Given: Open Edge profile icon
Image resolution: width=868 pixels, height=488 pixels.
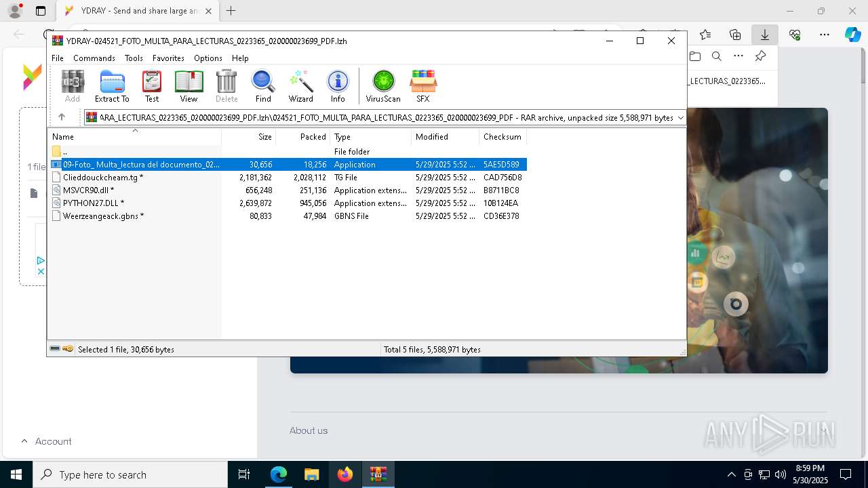Looking at the screenshot, I should coord(15,11).
